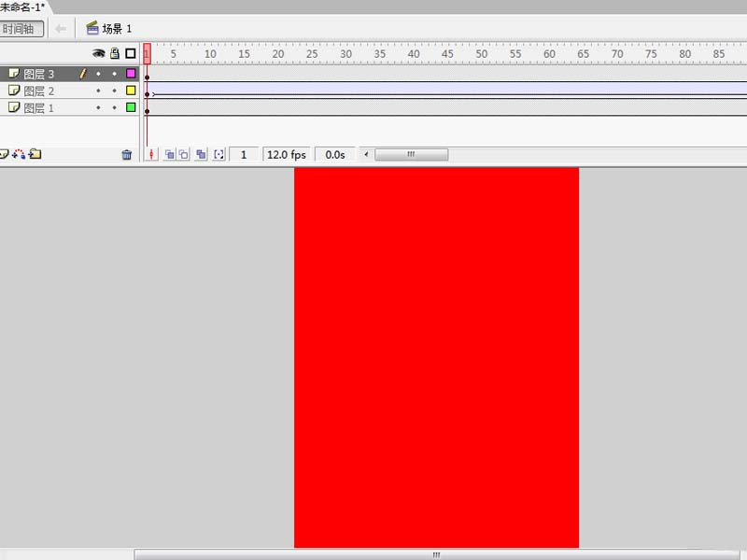Click frame 50 on the timeline ruler
747x560 pixels.
[482, 54]
